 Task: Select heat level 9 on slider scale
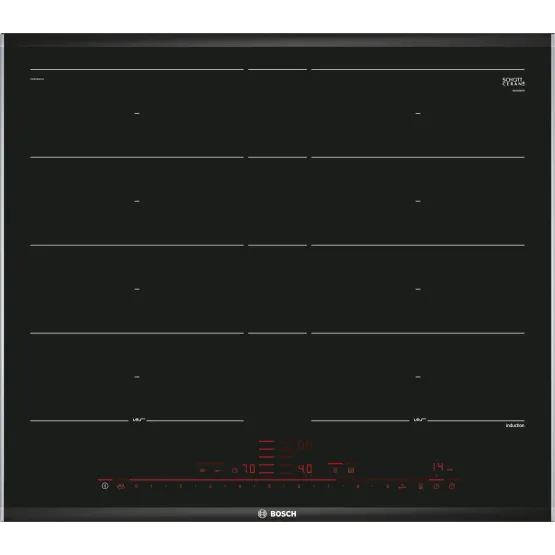[387, 486]
